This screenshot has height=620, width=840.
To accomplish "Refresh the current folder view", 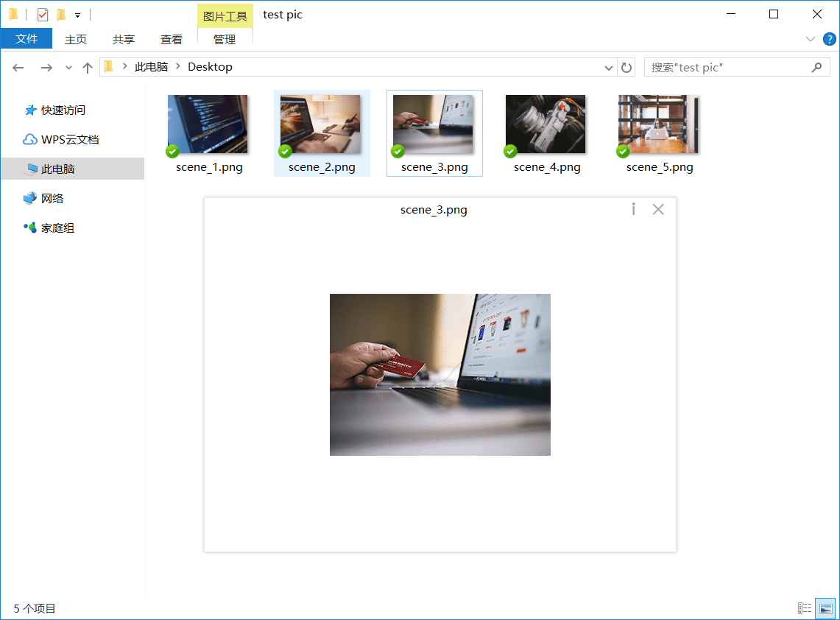I will (x=627, y=67).
